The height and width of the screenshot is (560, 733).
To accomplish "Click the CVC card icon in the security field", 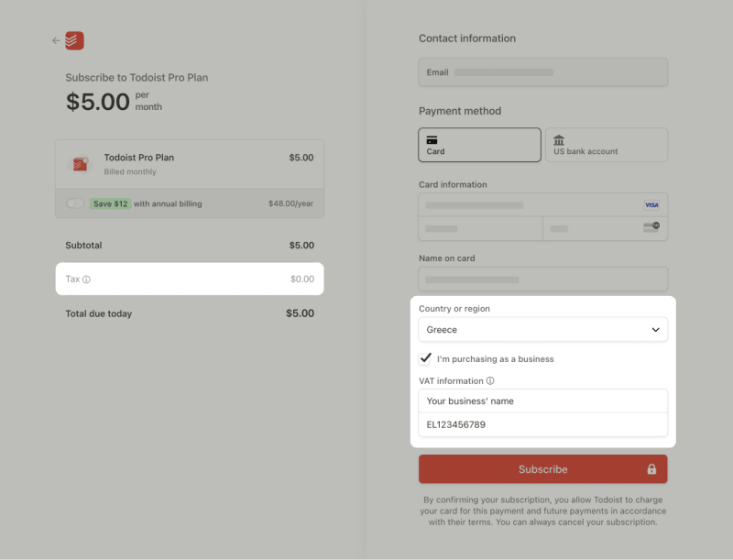I will tap(651, 227).
